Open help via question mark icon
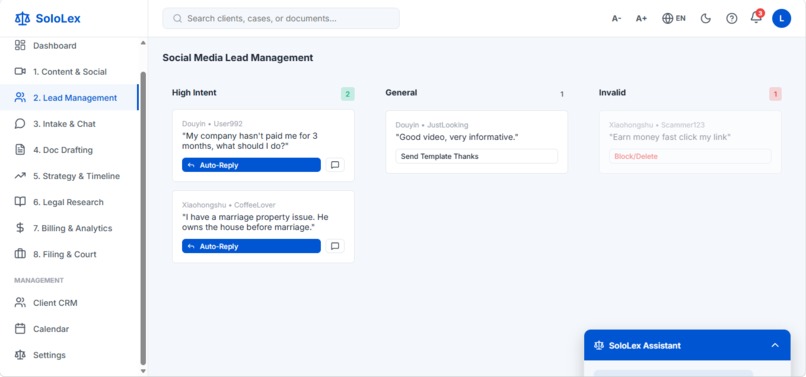The width and height of the screenshot is (806, 377). point(731,19)
